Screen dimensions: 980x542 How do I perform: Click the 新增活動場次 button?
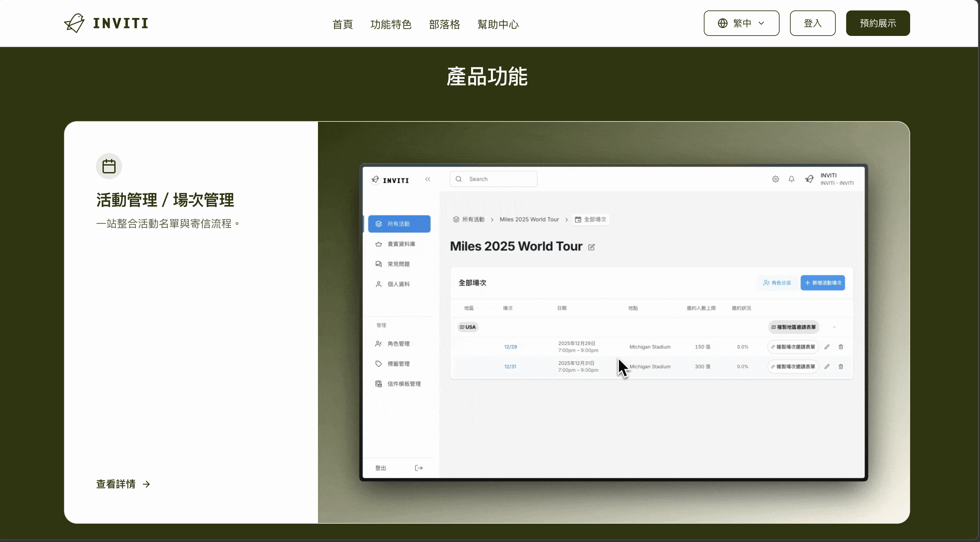pos(823,283)
